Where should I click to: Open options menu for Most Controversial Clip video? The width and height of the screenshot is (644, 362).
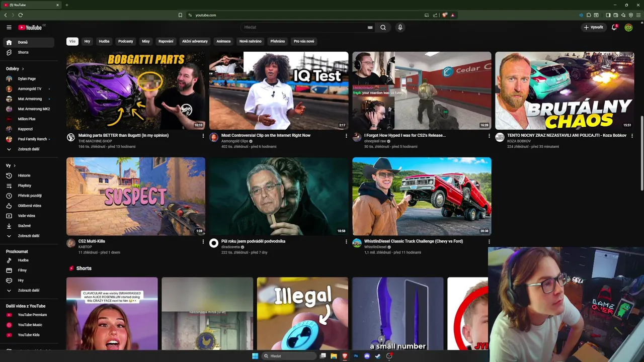pos(346,136)
